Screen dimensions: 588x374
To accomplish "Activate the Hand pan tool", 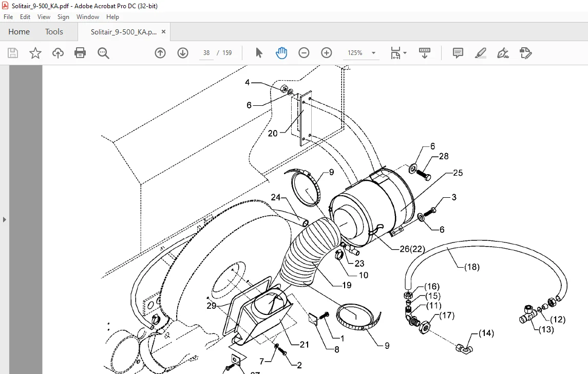I will 281,53.
